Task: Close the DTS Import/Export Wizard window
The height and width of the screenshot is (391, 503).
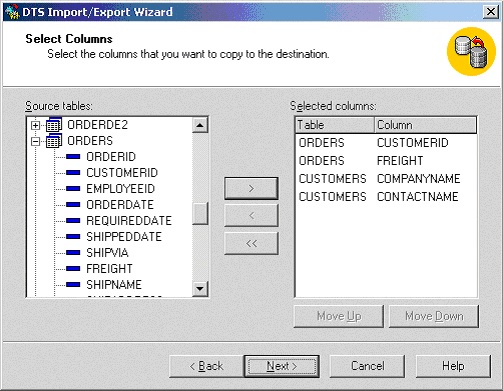Action: point(491,12)
